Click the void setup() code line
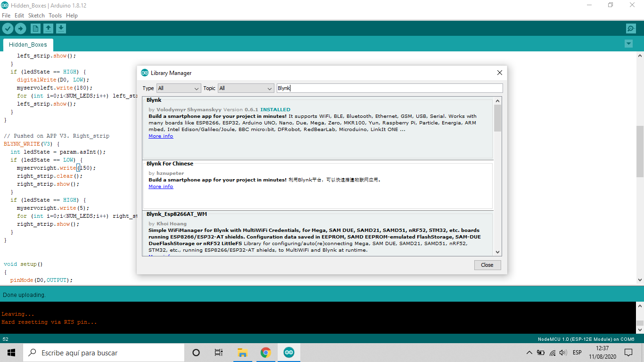Viewport: 644px width, 362px height. (23, 264)
